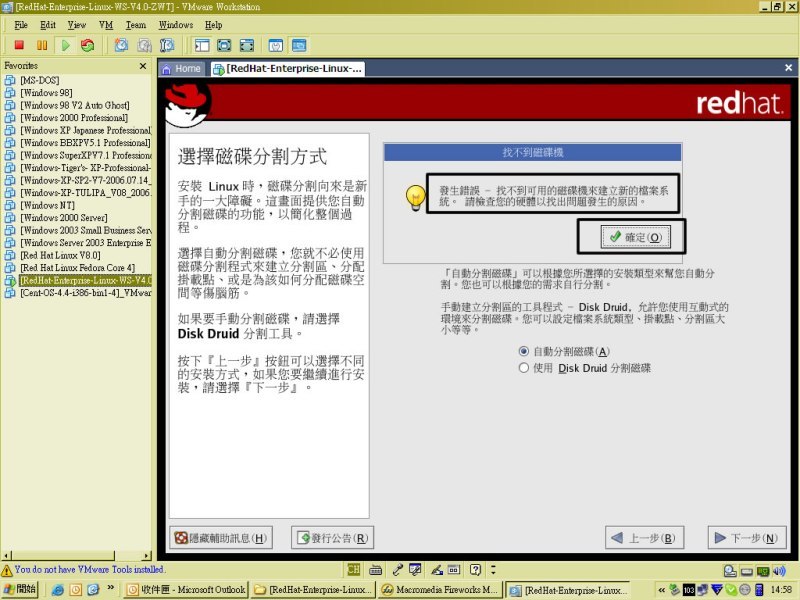The image size is (800, 600).
Task: Open the Edit menu
Action: pyautogui.click(x=48, y=24)
